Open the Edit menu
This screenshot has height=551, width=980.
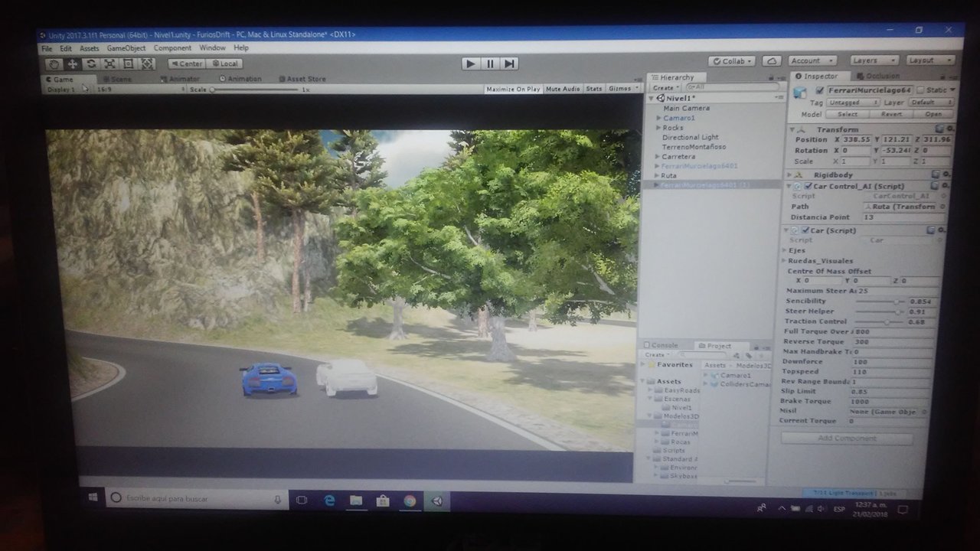[x=66, y=48]
